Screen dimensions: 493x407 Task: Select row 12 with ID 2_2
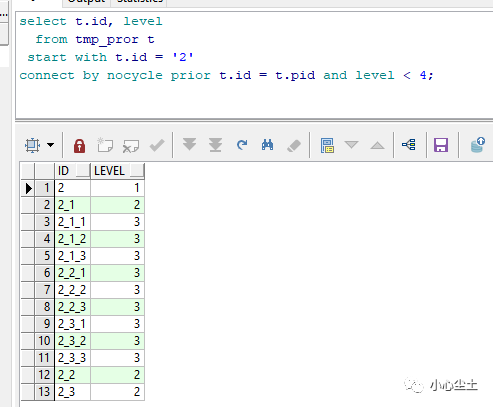click(83, 375)
